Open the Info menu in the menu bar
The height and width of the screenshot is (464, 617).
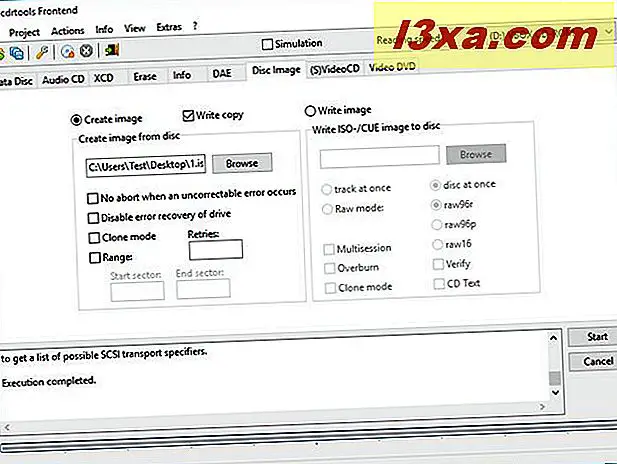[104, 30]
